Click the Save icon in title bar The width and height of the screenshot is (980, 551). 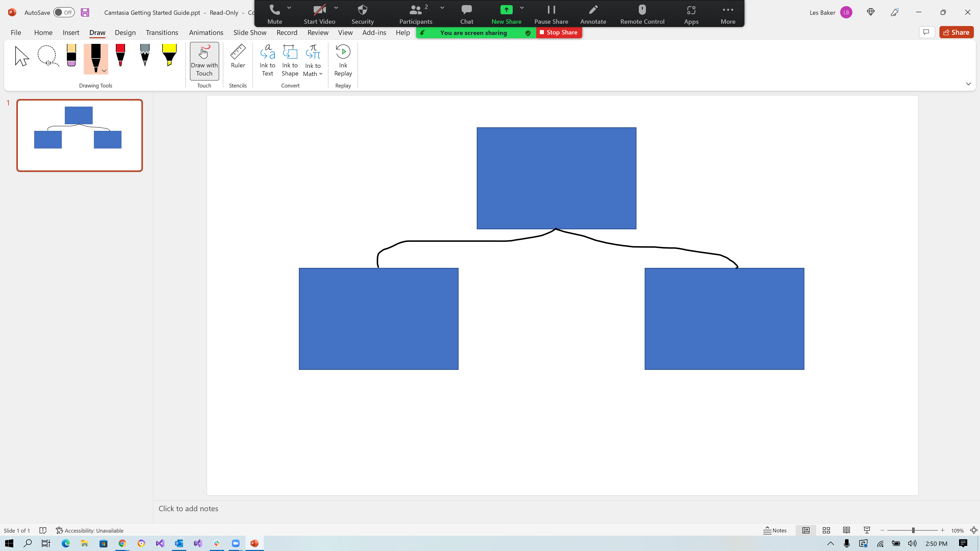pyautogui.click(x=85, y=12)
